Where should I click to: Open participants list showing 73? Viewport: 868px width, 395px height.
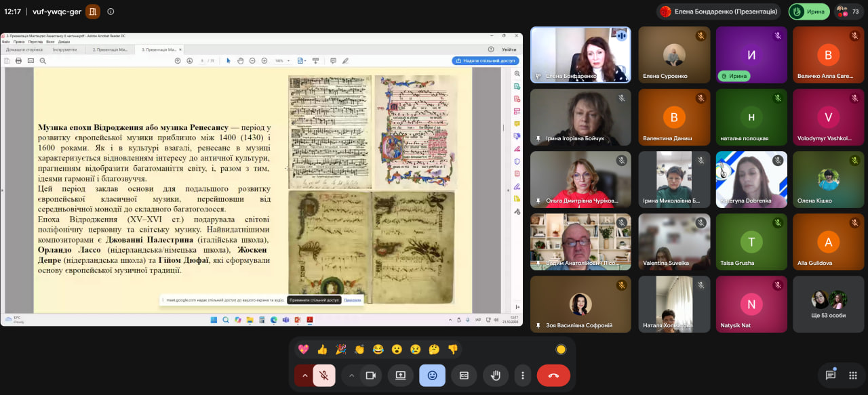click(x=849, y=12)
